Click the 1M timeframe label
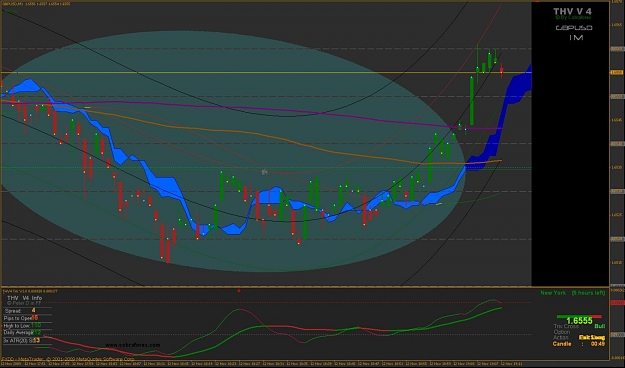This screenshot has height=368, width=625. 576,37
